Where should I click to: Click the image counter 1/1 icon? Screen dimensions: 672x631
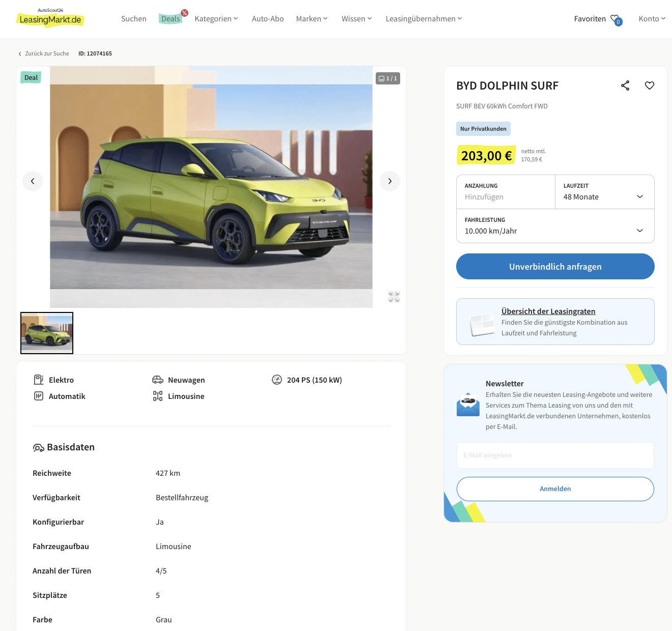(x=388, y=78)
